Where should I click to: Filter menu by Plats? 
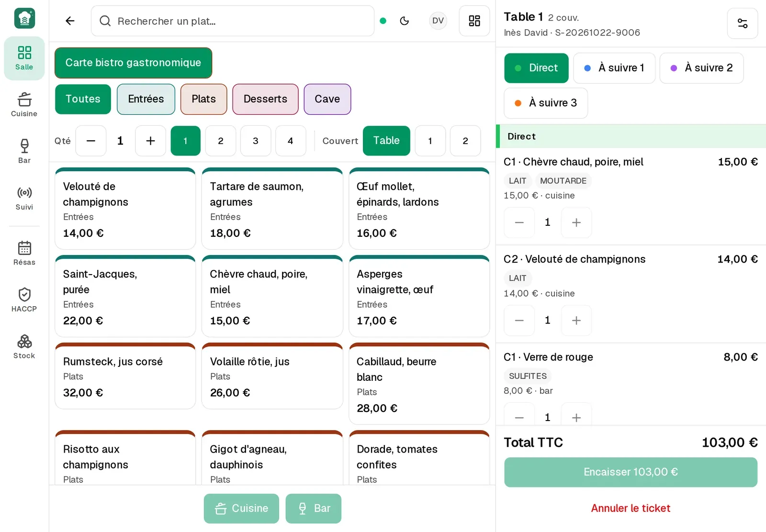tap(204, 99)
